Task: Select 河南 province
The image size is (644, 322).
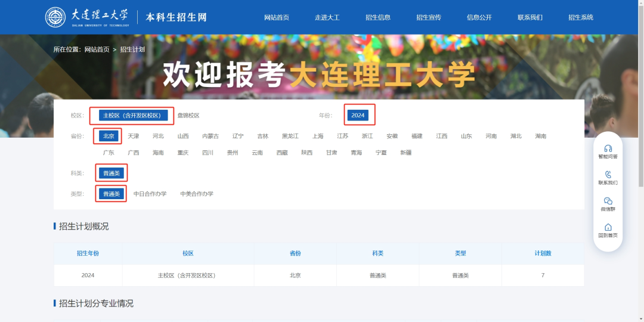Action: click(x=491, y=136)
